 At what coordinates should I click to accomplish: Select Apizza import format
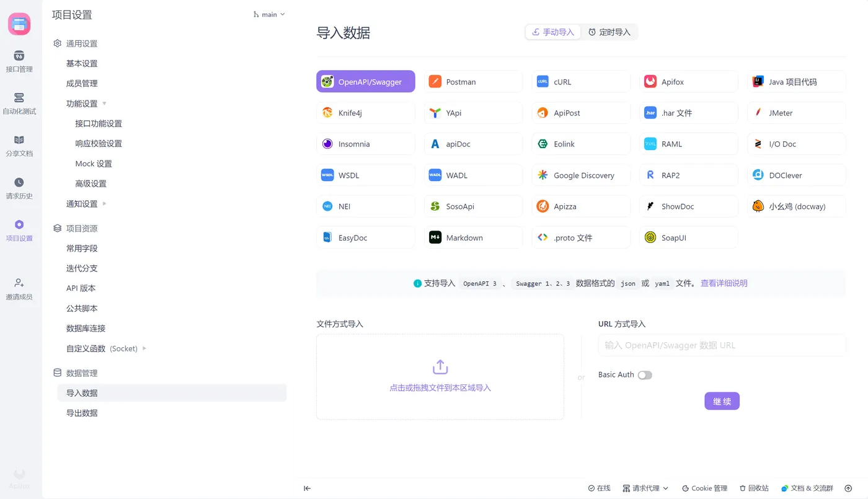(581, 206)
